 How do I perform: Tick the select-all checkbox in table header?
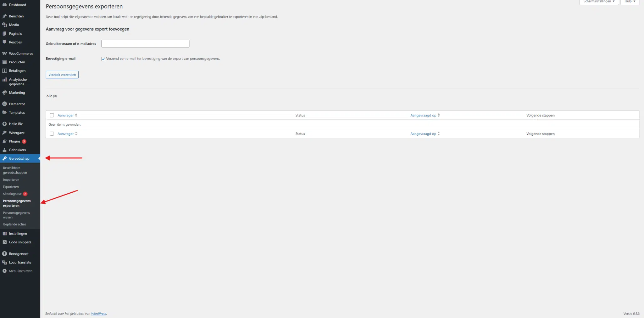click(52, 115)
